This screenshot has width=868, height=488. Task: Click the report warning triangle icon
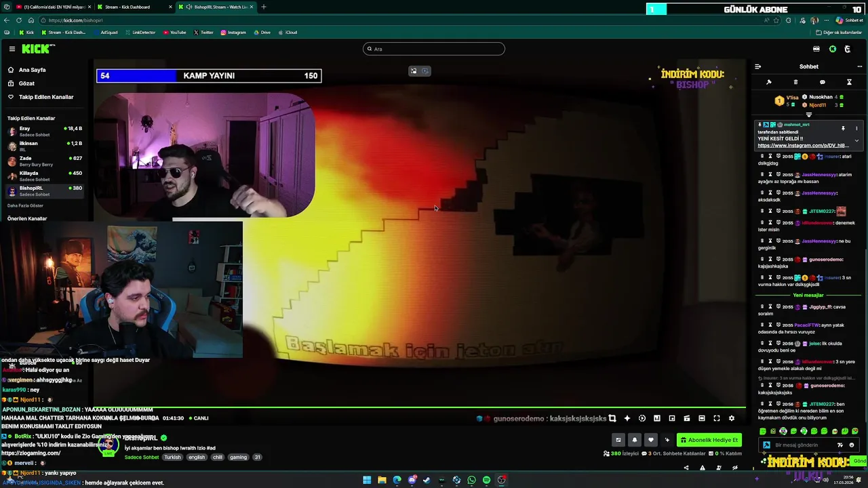point(702,468)
